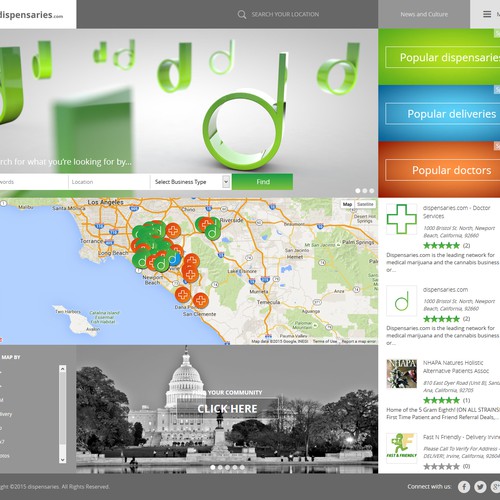Open the Fast N Friendly listing logo
Image resolution: width=500 pixels, height=500 pixels.
[402, 446]
